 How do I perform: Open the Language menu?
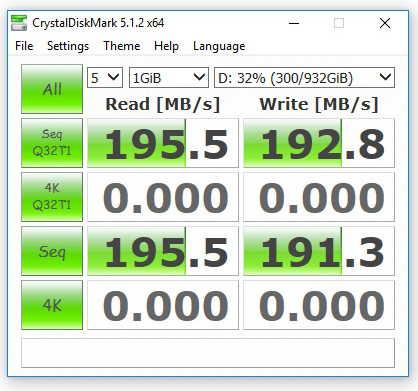pos(219,46)
